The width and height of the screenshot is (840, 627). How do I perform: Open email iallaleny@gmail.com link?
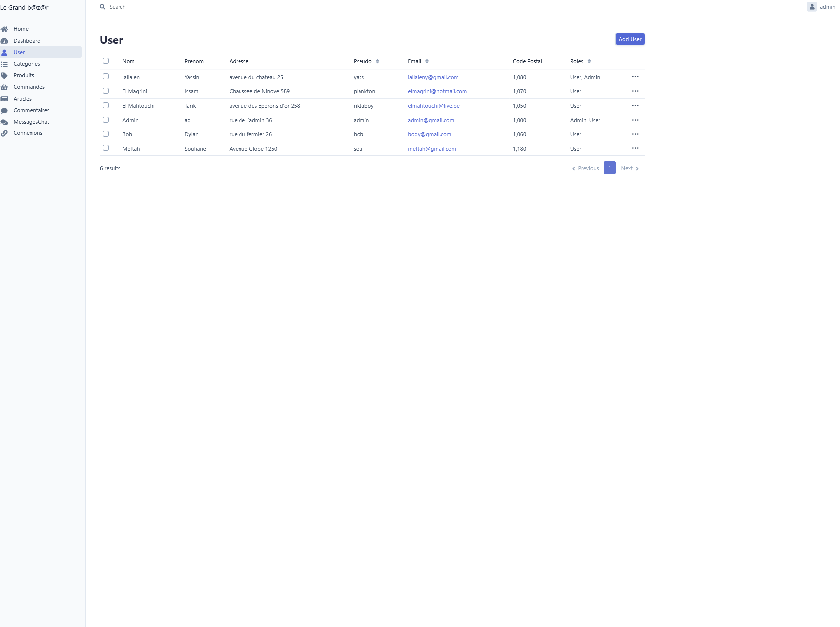pyautogui.click(x=433, y=77)
